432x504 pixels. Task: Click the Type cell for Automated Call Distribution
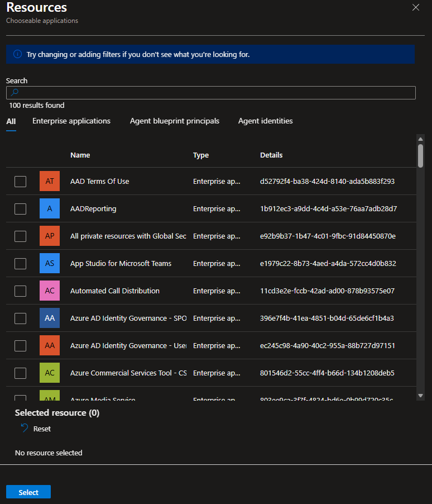pos(217,291)
